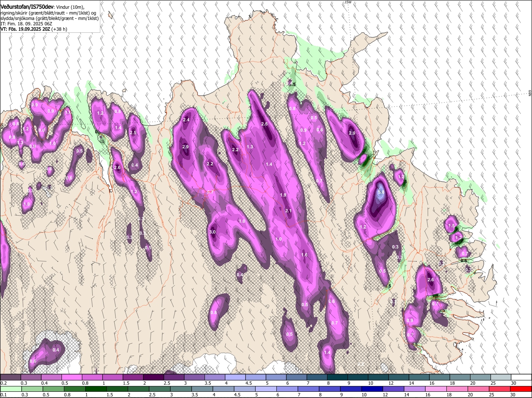Click the lower legend swatch between 1 and 1.5
Viewport: 532px width, 398px height.
pyautogui.click(x=96, y=389)
